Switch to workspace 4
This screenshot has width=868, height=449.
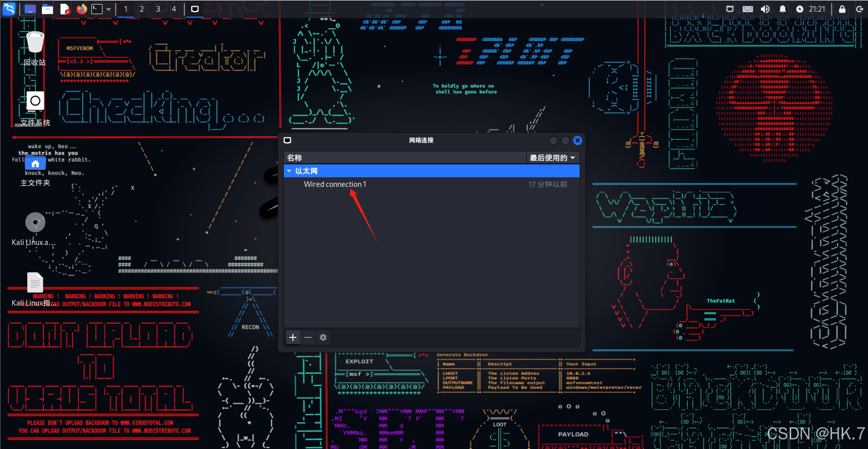(x=174, y=9)
